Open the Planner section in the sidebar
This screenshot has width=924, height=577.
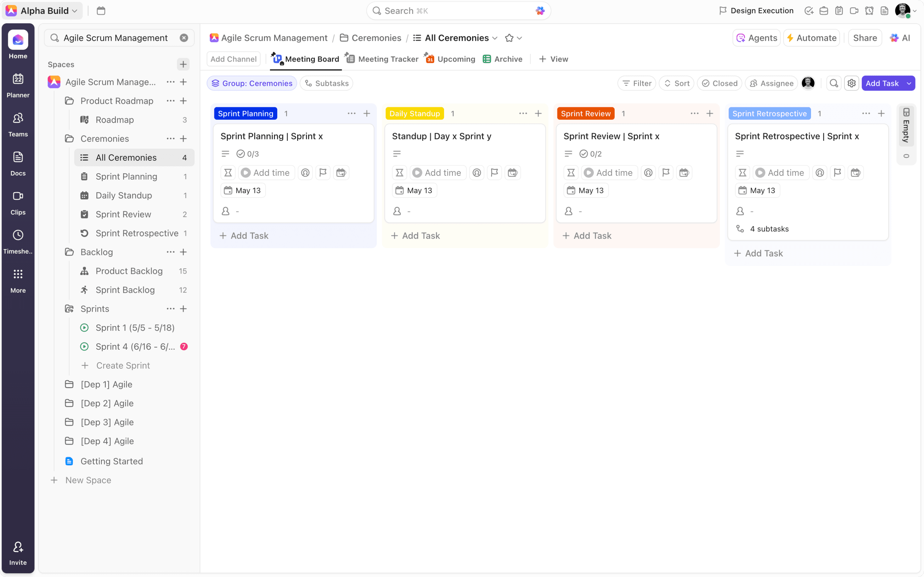pos(18,85)
